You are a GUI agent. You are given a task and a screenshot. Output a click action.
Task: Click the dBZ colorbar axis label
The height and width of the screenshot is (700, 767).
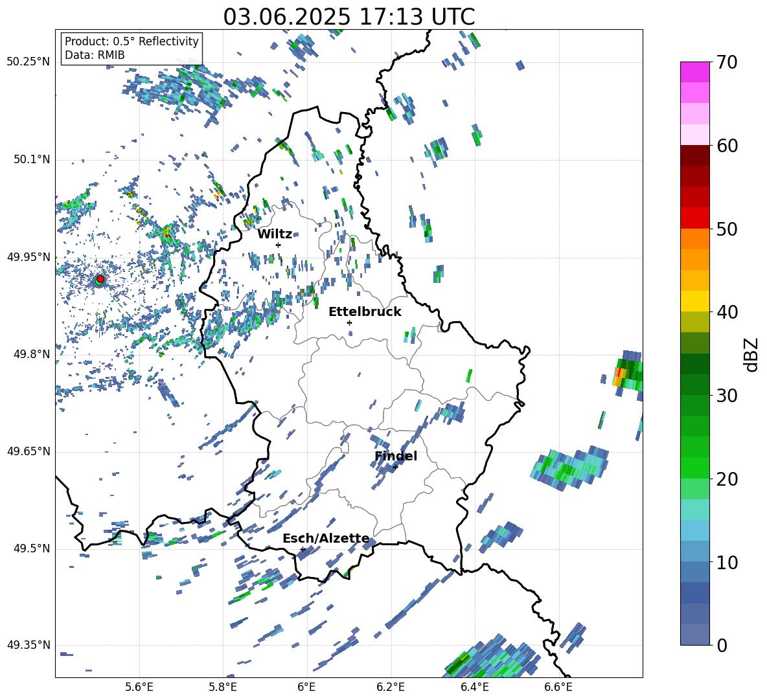coord(752,354)
